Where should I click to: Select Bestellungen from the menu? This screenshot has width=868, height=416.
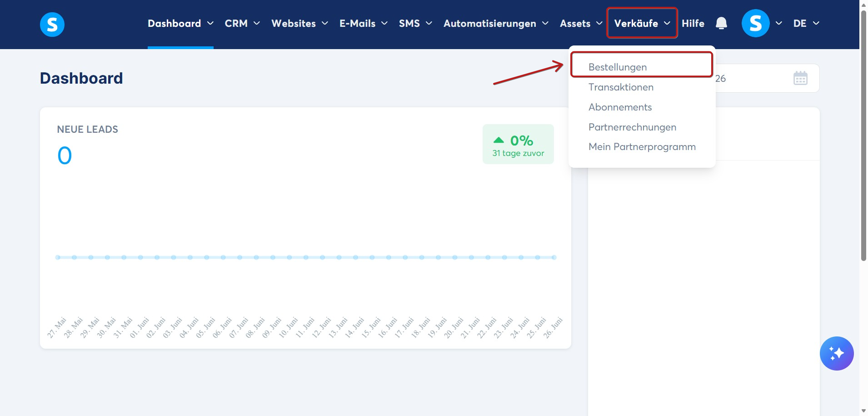[x=641, y=67]
